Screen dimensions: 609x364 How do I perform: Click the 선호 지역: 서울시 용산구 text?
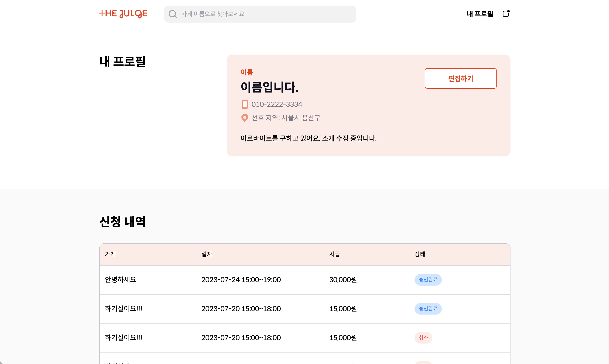(286, 118)
